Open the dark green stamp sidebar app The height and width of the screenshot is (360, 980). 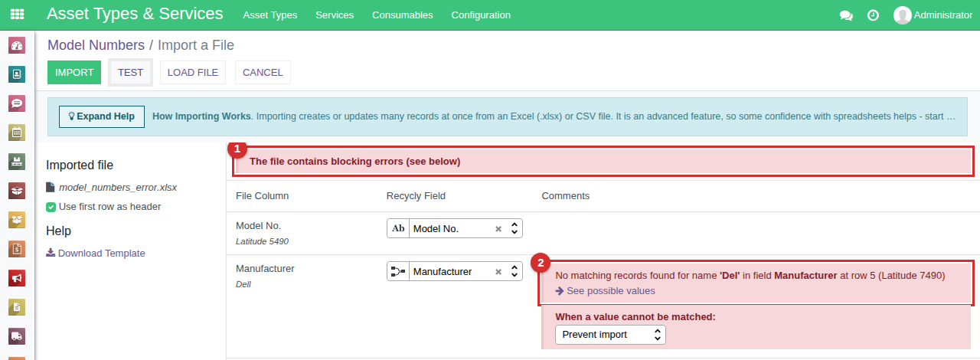click(x=17, y=162)
